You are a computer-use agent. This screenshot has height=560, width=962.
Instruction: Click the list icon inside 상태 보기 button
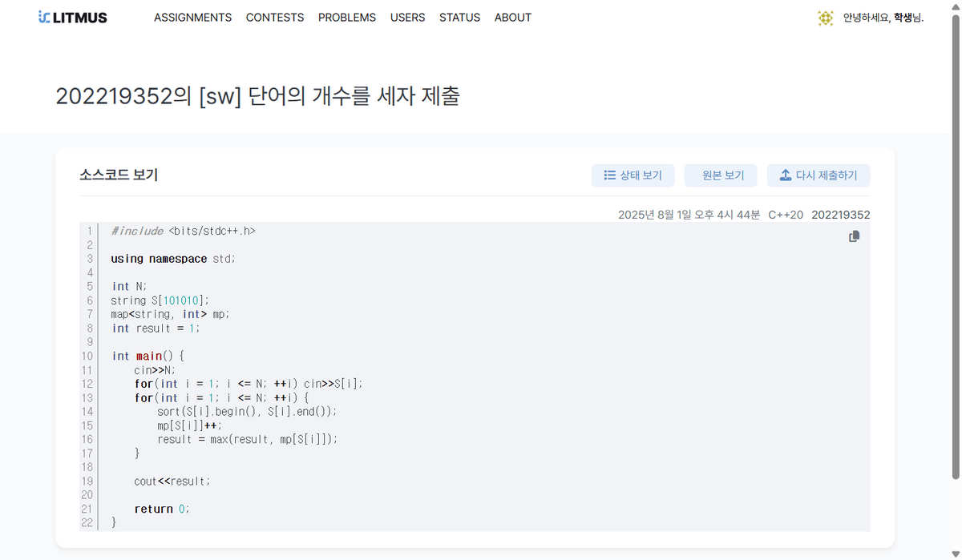coord(610,175)
